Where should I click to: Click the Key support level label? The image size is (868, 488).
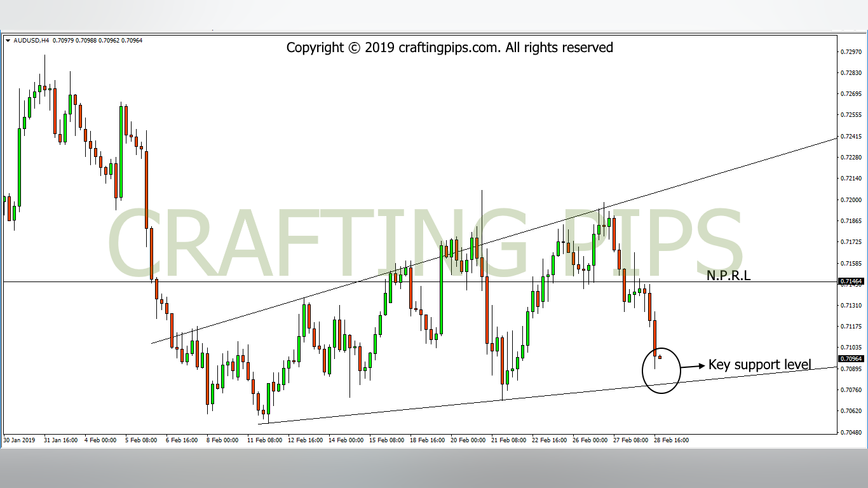pyautogui.click(x=759, y=365)
